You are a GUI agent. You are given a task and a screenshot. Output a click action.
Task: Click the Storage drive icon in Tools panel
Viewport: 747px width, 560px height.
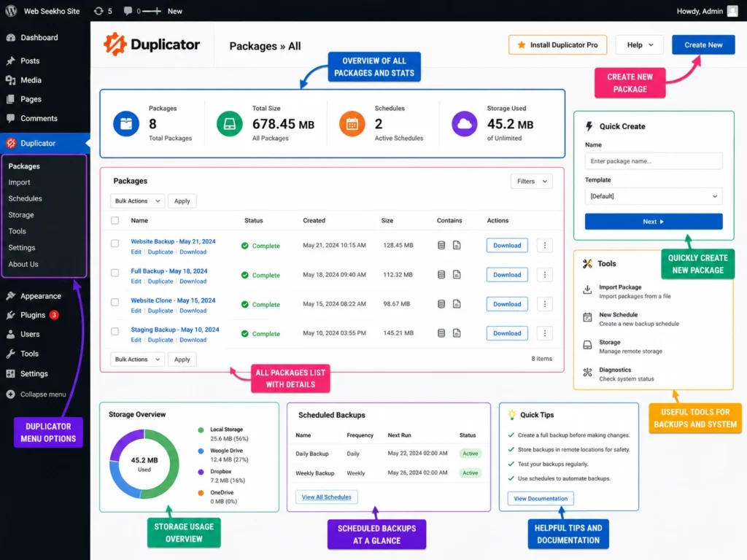[x=587, y=345]
